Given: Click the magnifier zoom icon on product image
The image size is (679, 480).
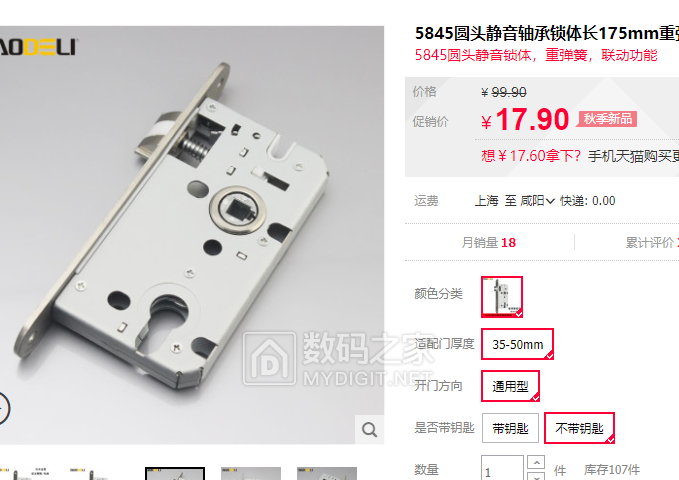Looking at the screenshot, I should click(369, 429).
